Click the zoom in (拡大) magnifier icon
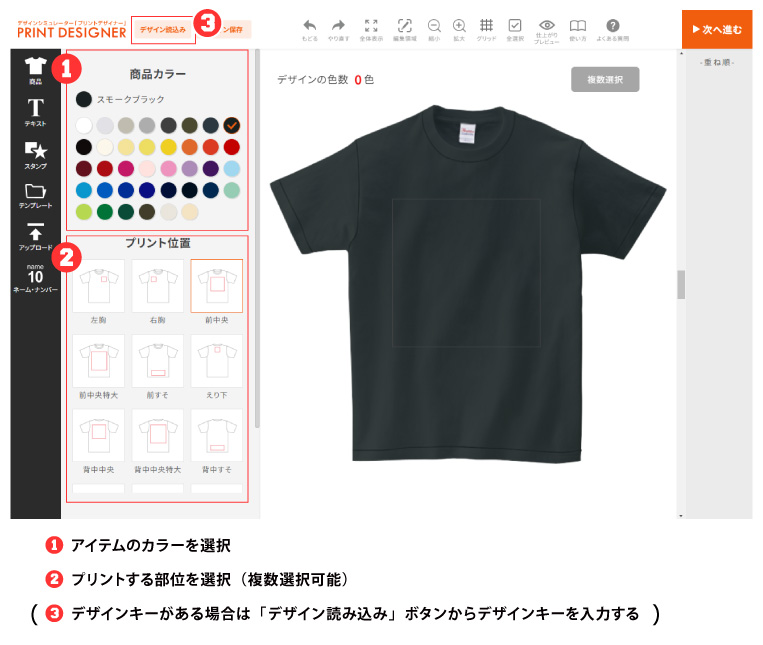This screenshot has height=645, width=763. (x=459, y=26)
